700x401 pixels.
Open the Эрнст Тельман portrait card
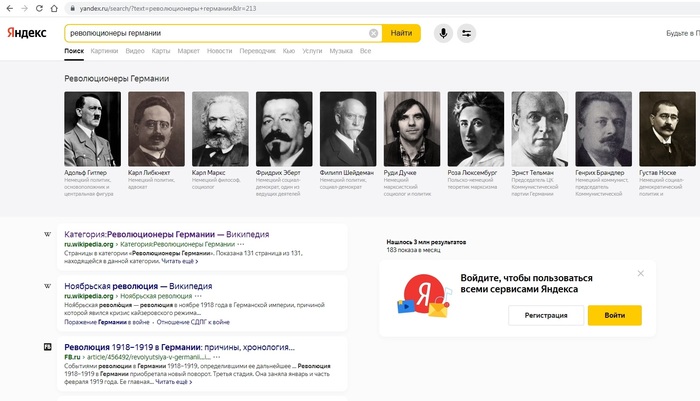pyautogui.click(x=539, y=129)
